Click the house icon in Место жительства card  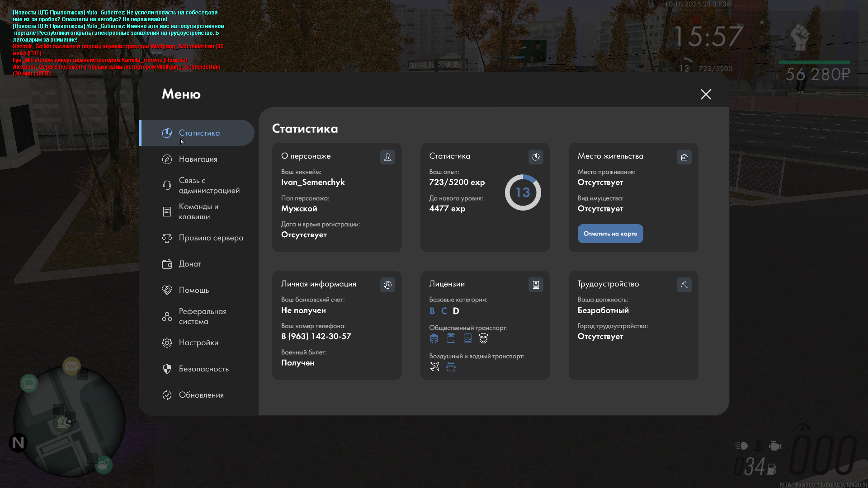(x=684, y=157)
